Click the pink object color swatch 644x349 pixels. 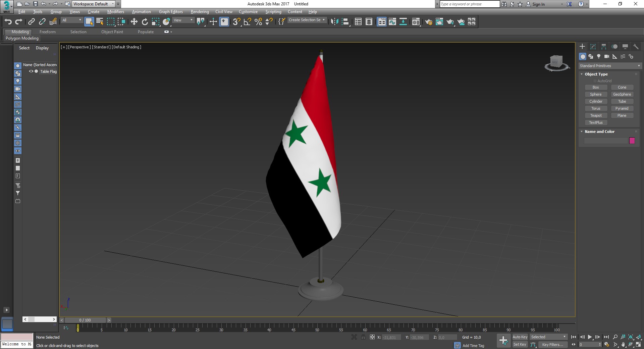click(632, 141)
